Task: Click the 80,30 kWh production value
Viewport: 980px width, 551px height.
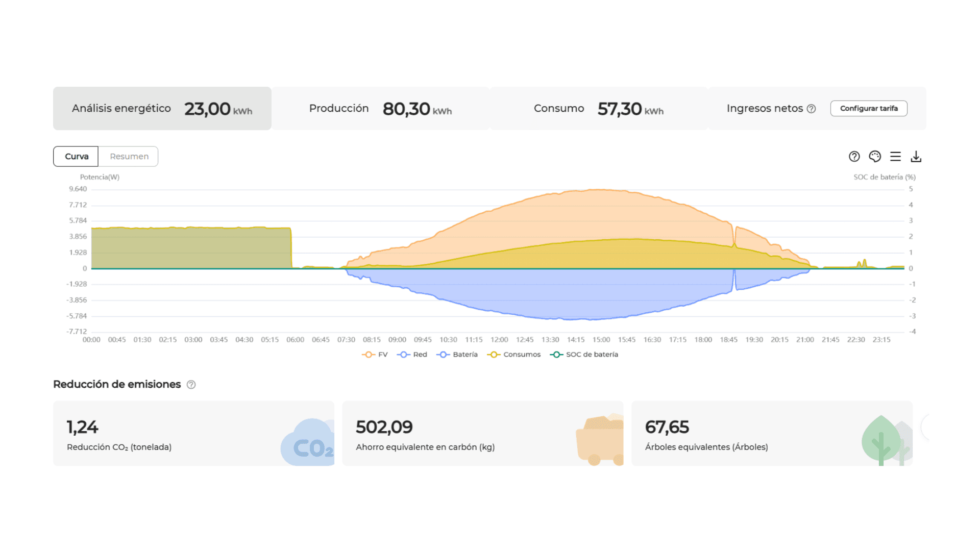Action: (417, 109)
